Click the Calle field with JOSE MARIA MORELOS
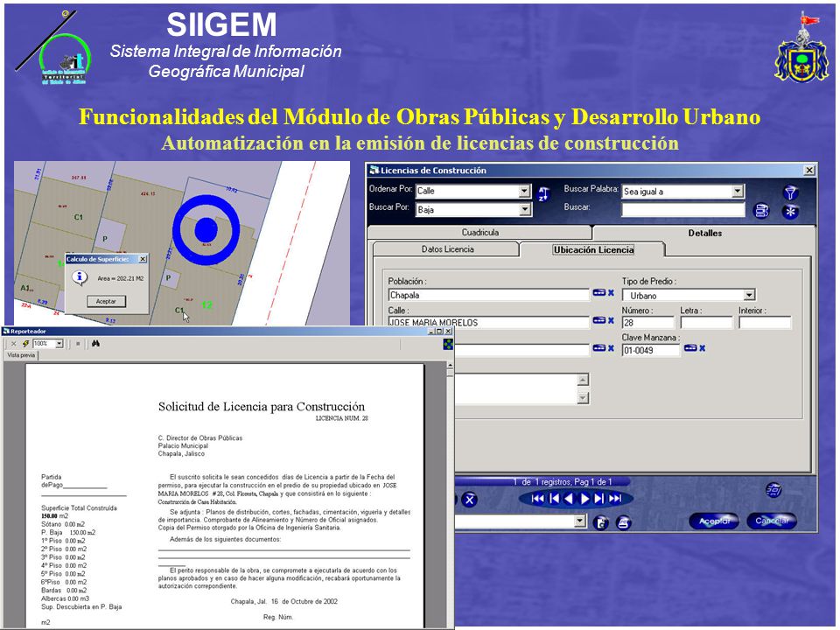 pyautogui.click(x=488, y=323)
